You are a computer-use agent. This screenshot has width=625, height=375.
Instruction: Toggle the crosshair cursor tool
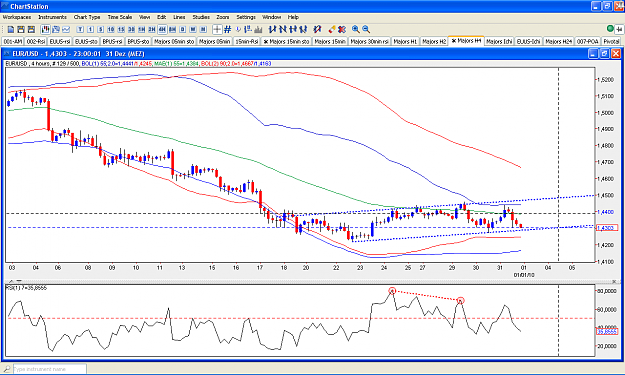click(217, 29)
